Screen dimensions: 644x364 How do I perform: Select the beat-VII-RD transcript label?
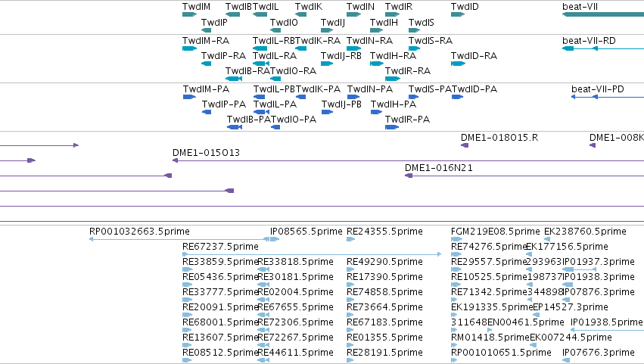[x=589, y=41]
